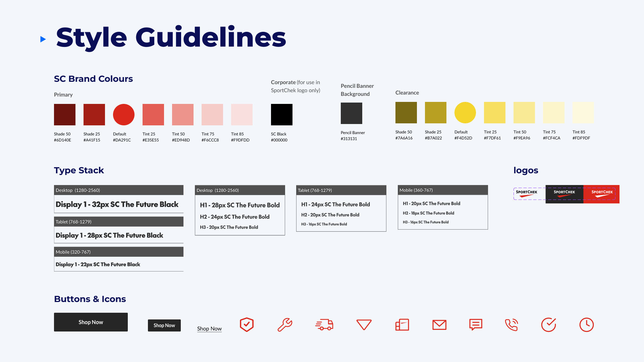Select the Pencil Banner #313131 swatch

[x=352, y=113]
